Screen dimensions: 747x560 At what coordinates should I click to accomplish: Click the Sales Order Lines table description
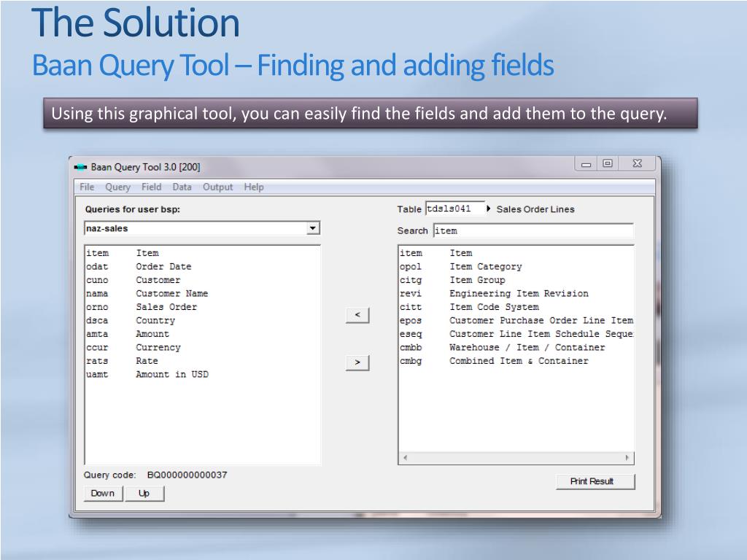click(x=535, y=209)
